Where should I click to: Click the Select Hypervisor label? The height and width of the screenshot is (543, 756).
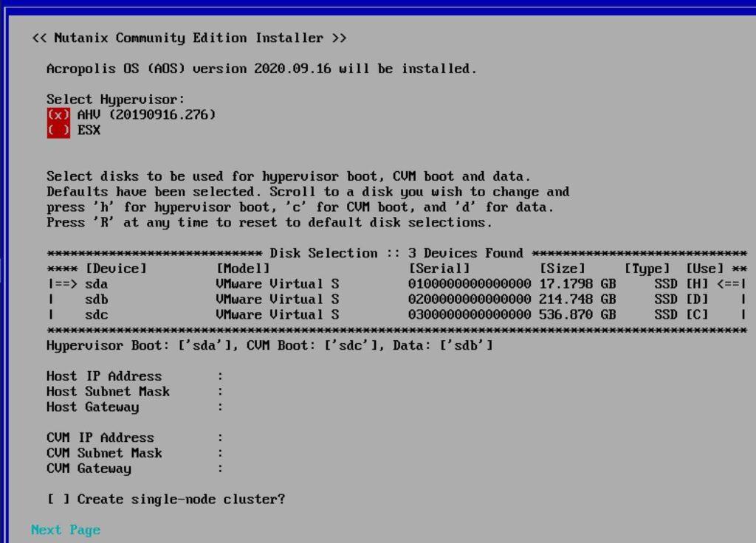point(116,100)
